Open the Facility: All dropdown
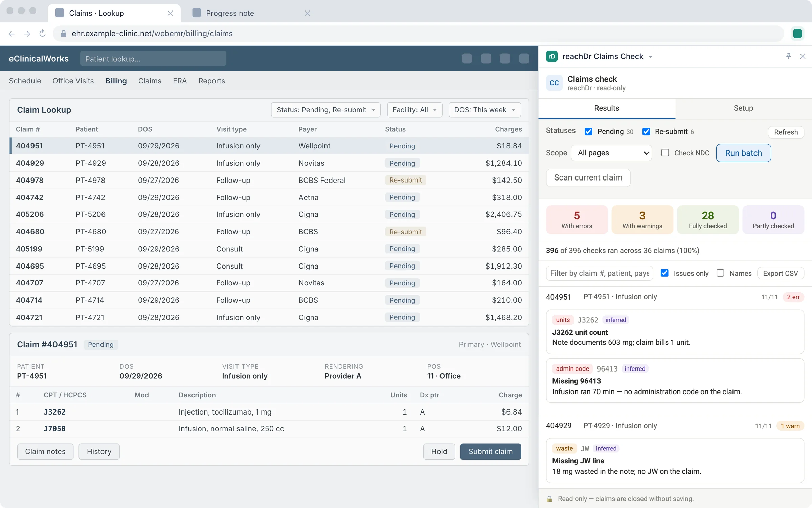 point(414,110)
